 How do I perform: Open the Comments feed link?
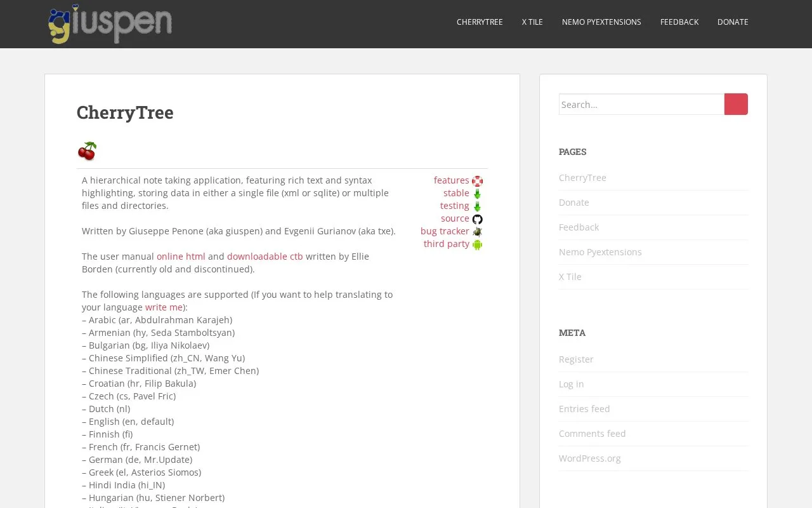[x=593, y=434]
